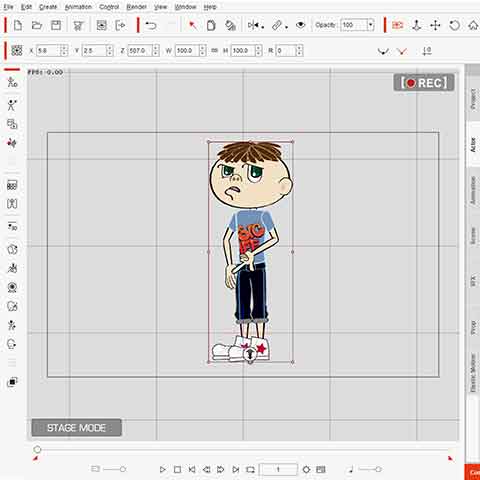Toggle the eye visibility icon
Image resolution: width=480 pixels, height=480 pixels.
301,25
